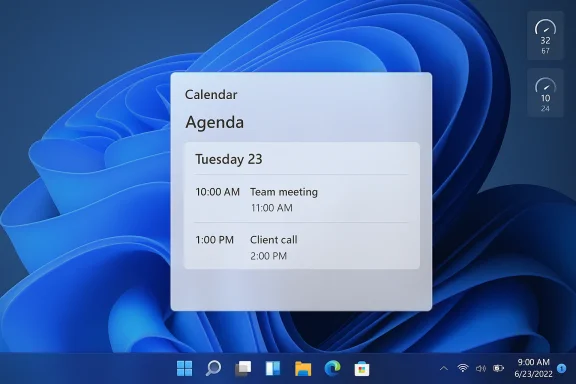The image size is (576, 384).
Task: Click the 2:00 PM end time
Action: (269, 256)
